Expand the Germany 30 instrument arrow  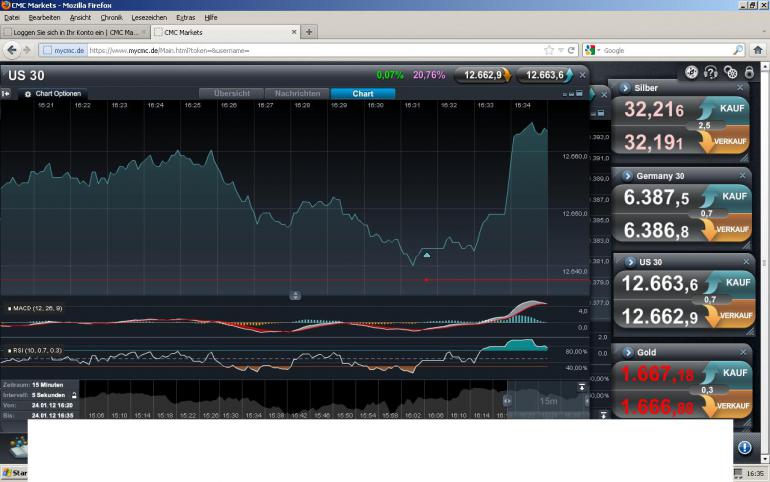pyautogui.click(x=627, y=176)
